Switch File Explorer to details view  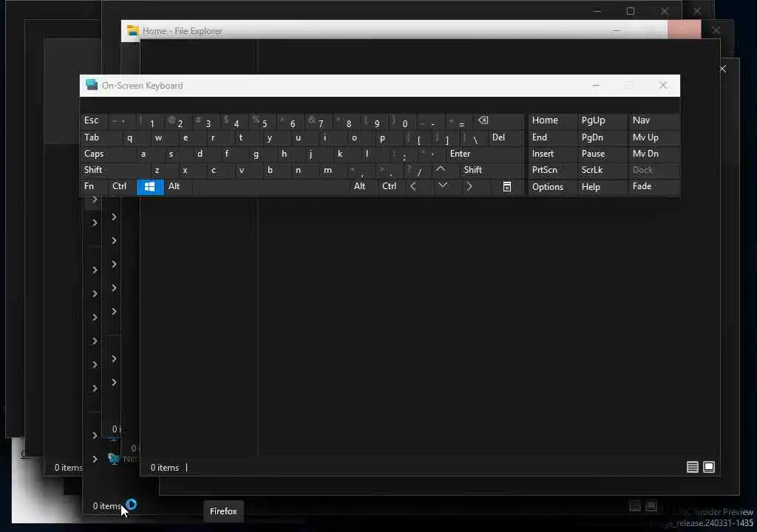[x=692, y=467]
